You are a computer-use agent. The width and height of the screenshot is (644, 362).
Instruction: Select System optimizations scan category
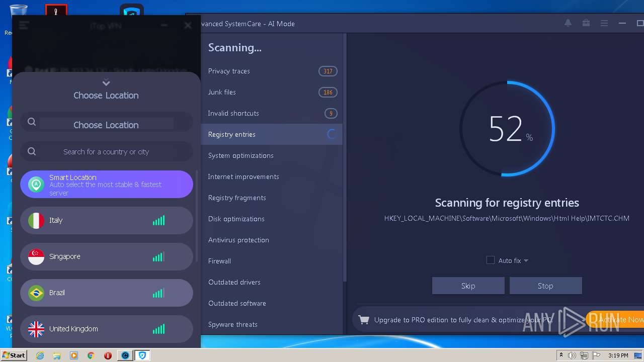(x=272, y=155)
